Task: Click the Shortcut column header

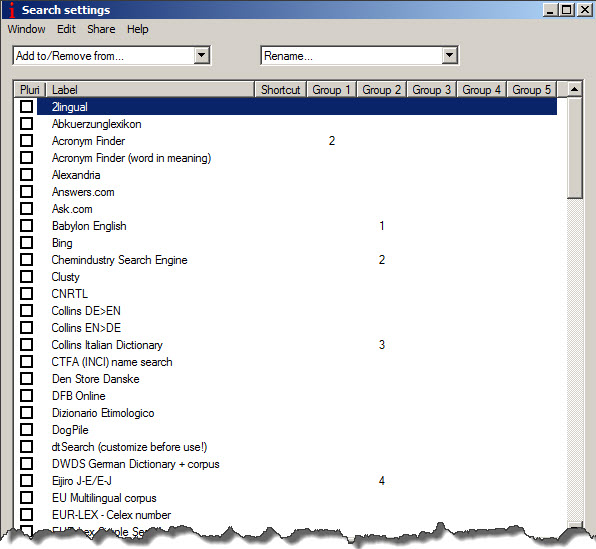Action: (281, 90)
